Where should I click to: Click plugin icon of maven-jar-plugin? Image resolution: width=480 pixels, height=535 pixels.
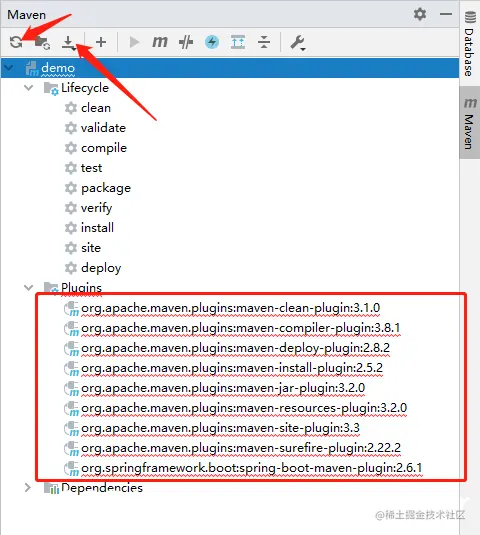[x=71, y=389]
